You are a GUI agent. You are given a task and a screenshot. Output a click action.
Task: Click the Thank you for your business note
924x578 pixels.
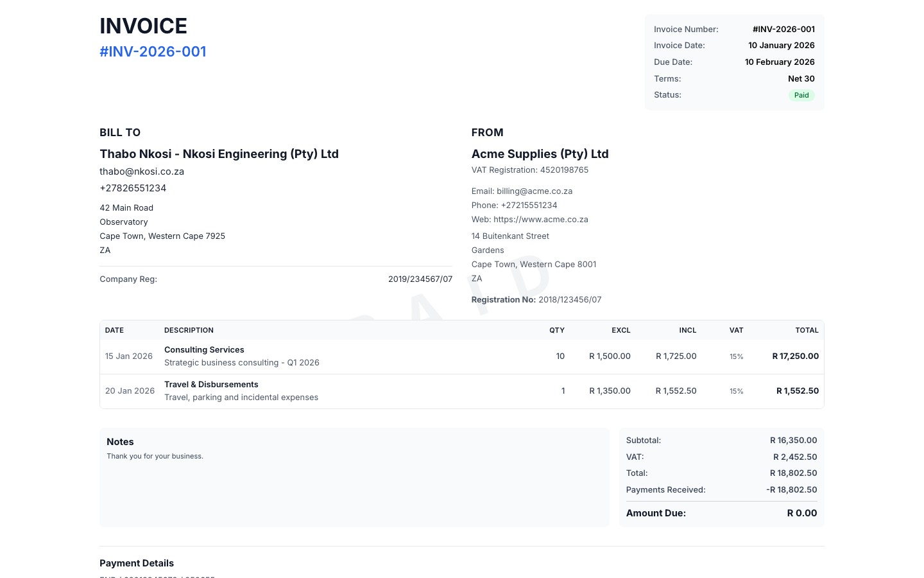[155, 456]
